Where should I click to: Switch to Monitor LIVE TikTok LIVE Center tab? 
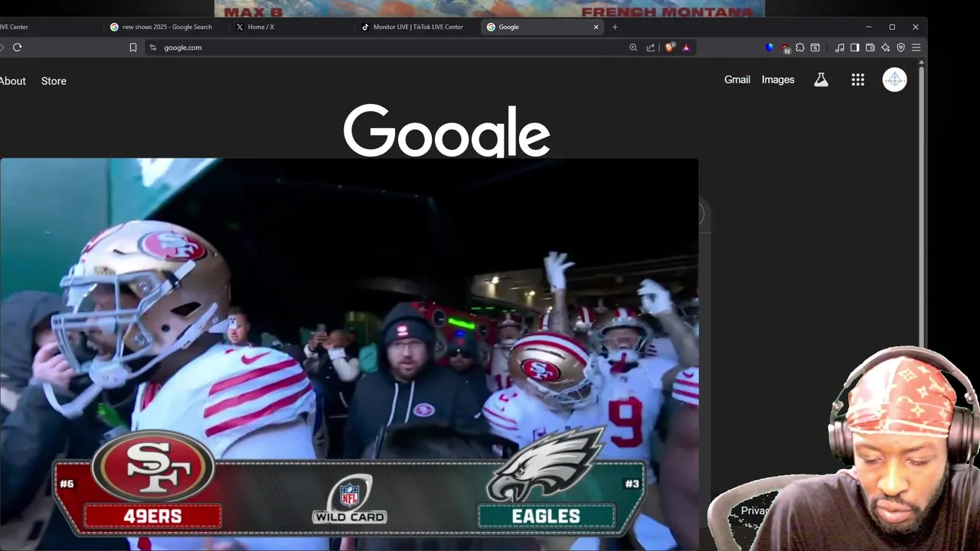418,27
